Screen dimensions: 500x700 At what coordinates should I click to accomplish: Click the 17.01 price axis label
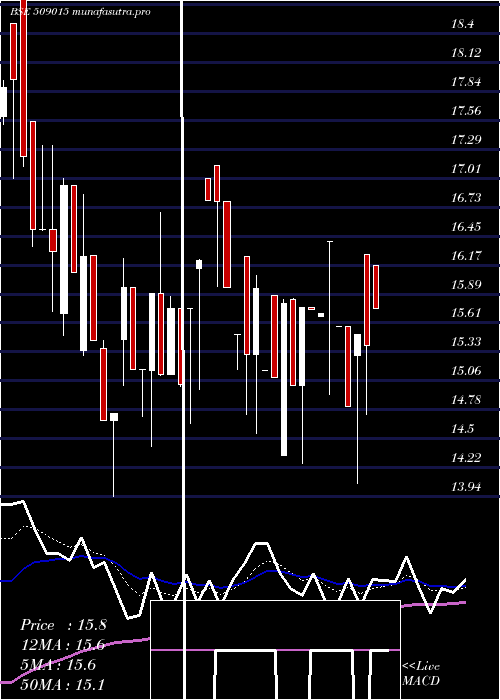tap(466, 169)
